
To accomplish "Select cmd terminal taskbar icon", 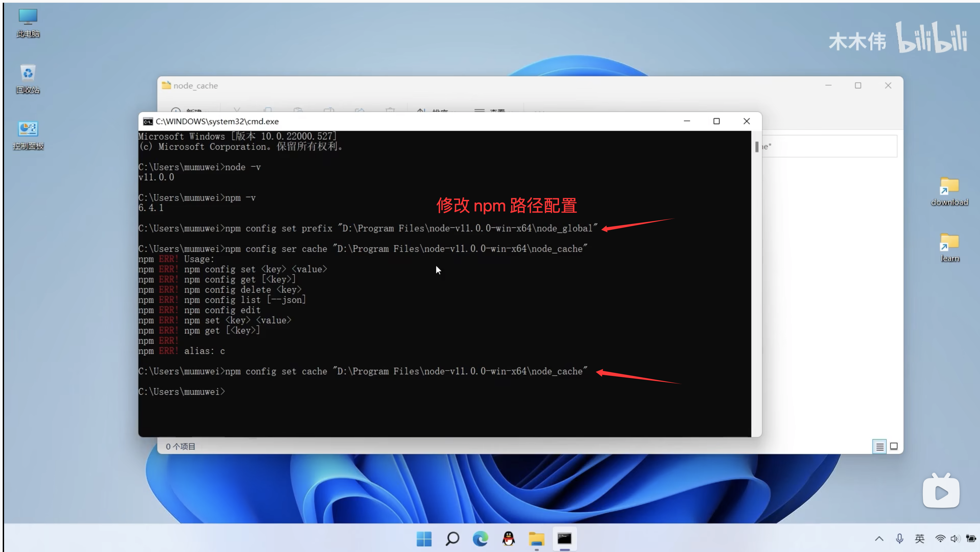I will pos(564,538).
